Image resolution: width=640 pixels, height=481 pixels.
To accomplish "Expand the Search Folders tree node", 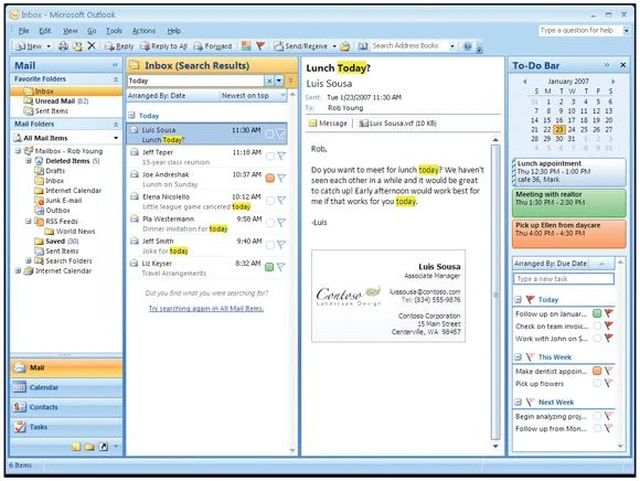I will click(28, 261).
